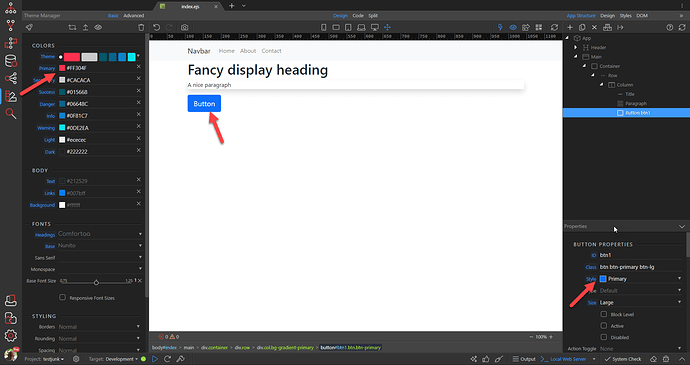The height and width of the screenshot is (365, 690).
Task: Open the Styles panel tab
Action: pos(625,15)
